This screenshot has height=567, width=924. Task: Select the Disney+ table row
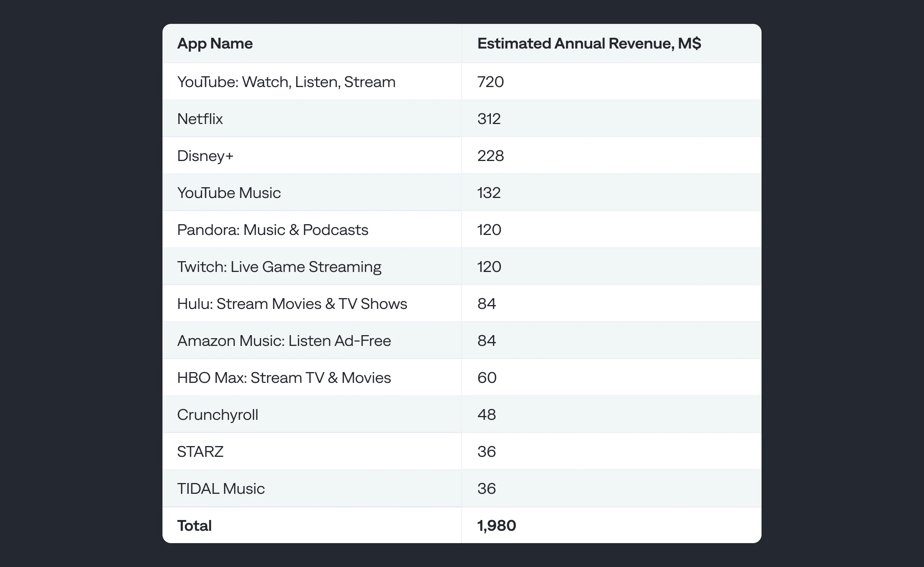(206, 156)
